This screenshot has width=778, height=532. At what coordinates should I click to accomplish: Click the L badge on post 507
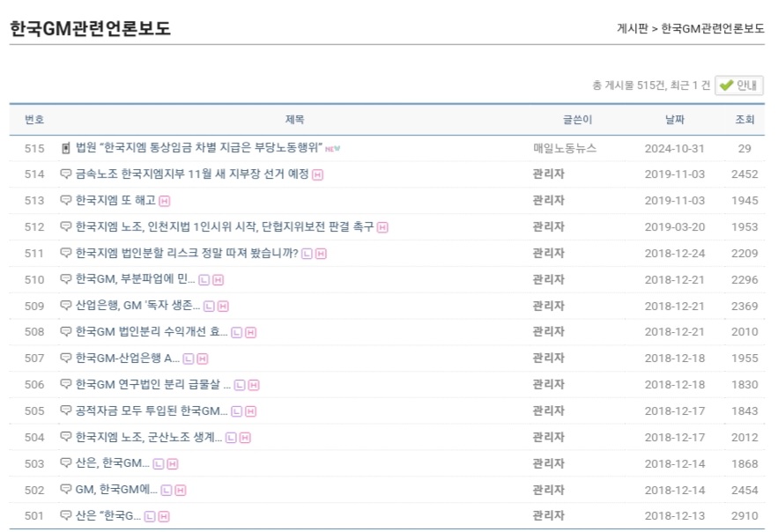pyautogui.click(x=189, y=358)
